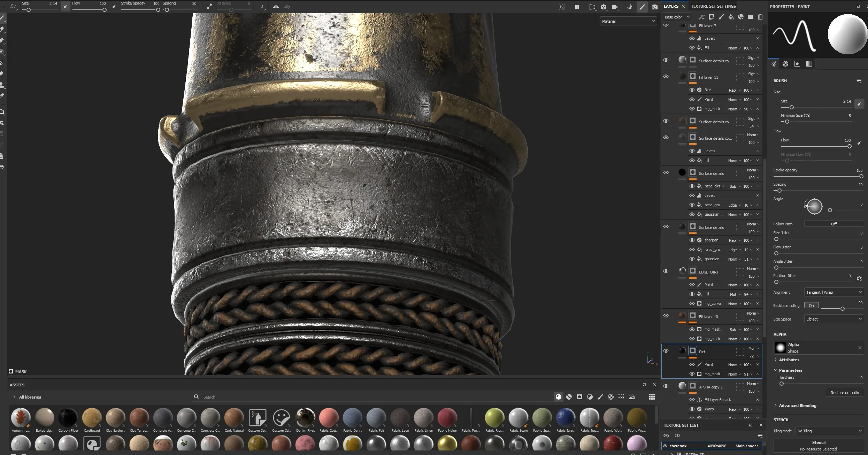Switch to the Texture Set Settings tab
Image resolution: width=868 pixels, height=455 pixels.
point(713,6)
